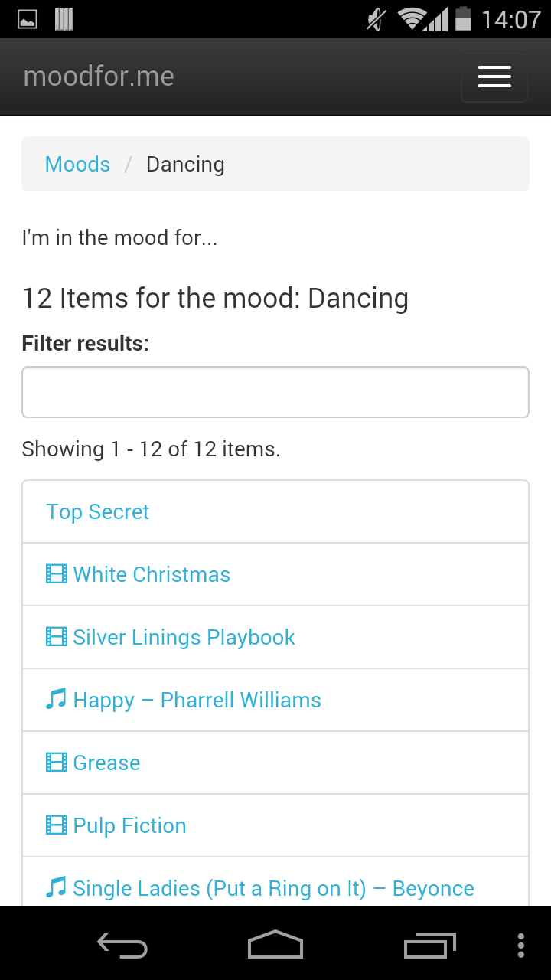Viewport: 551px width, 980px height.
Task: Click the film icon beside Pulp Fiction
Action: pyautogui.click(x=57, y=825)
